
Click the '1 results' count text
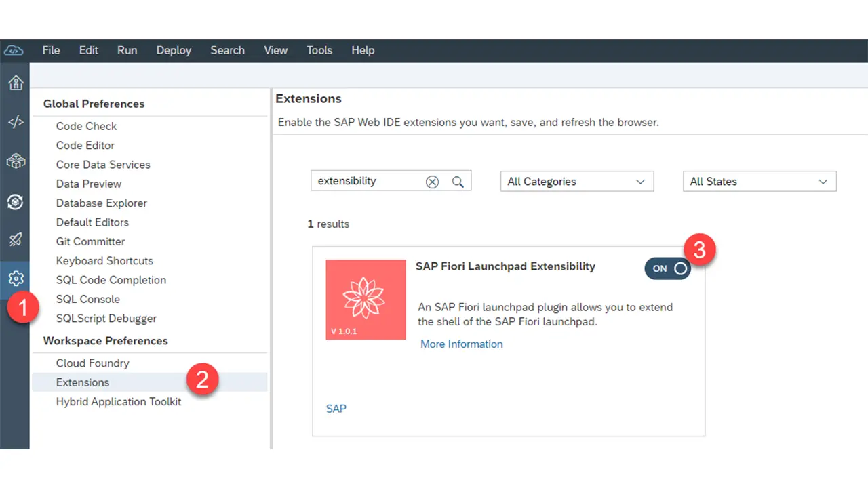(328, 224)
